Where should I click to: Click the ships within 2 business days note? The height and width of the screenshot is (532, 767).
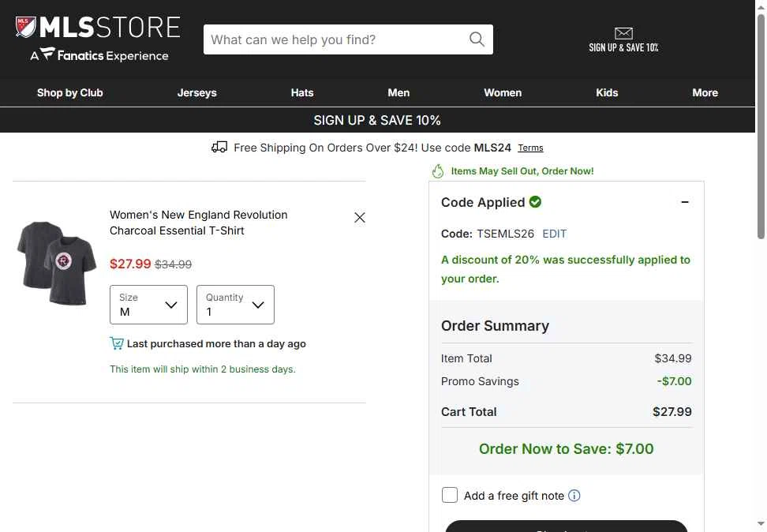[x=203, y=369]
